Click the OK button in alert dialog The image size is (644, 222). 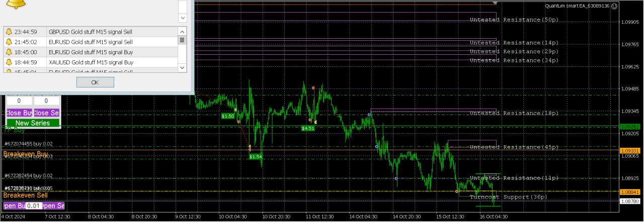pyautogui.click(x=95, y=82)
